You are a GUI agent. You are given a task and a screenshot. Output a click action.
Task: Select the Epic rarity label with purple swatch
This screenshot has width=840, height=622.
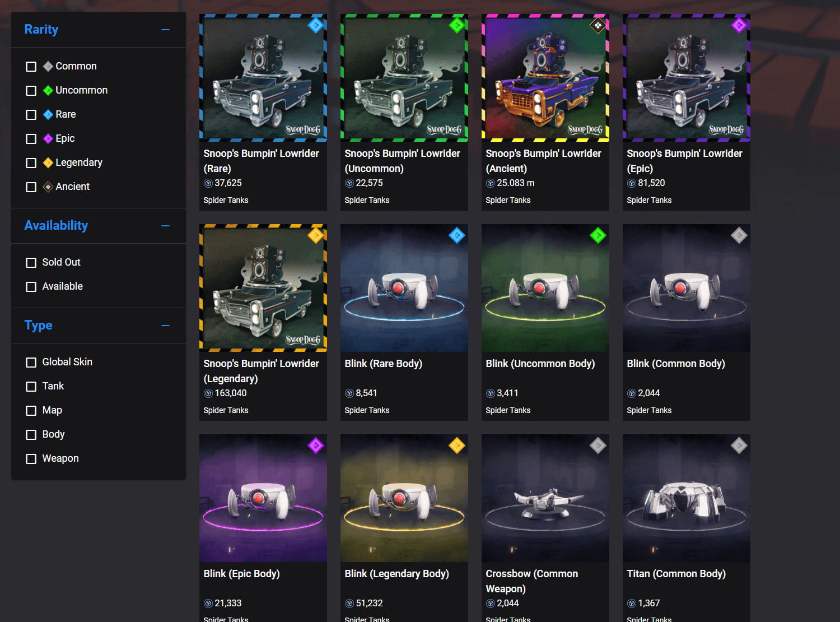coord(65,138)
